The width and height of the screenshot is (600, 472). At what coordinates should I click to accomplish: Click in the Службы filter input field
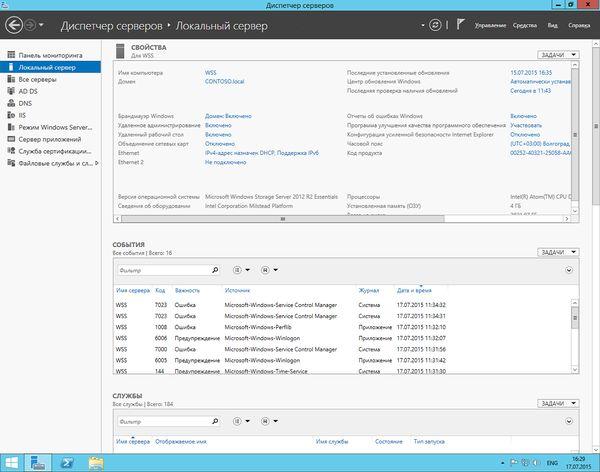pyautogui.click(x=164, y=421)
